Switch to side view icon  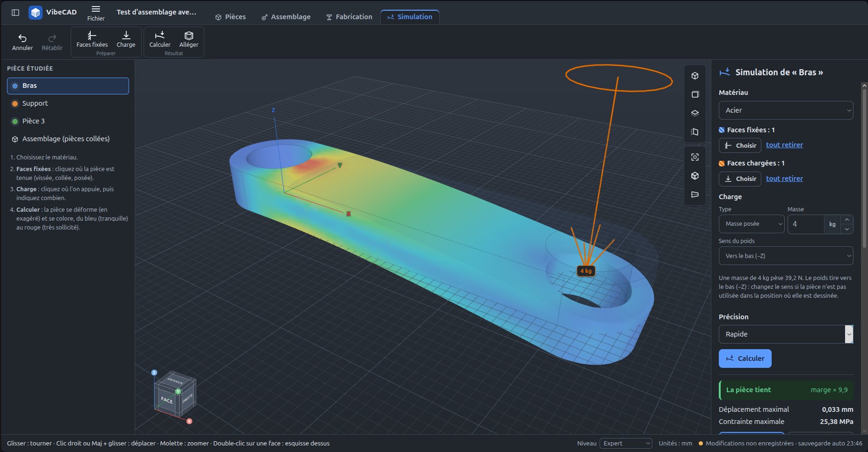pos(695,132)
